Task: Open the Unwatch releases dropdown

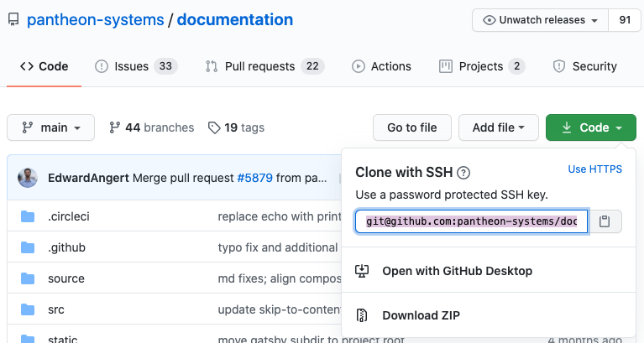Action: (540, 20)
